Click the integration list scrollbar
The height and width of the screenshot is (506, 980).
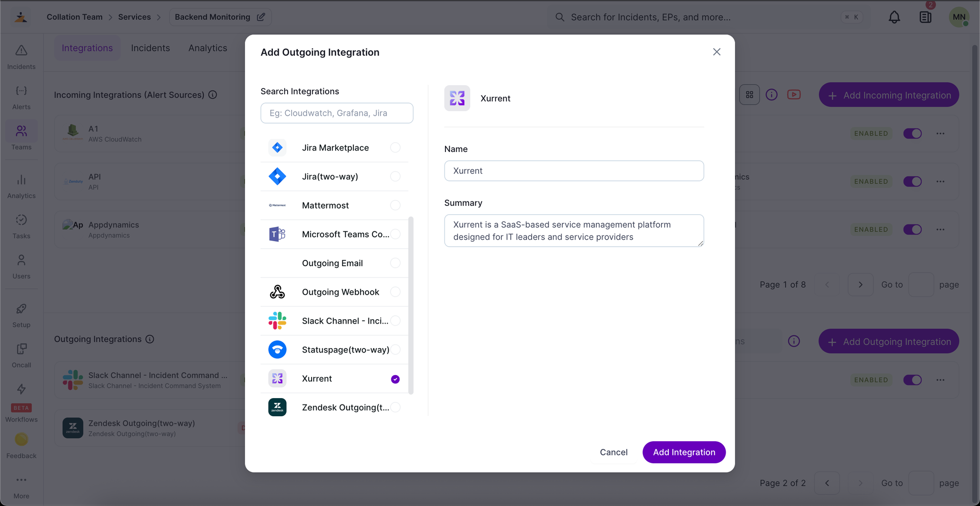[x=411, y=305]
